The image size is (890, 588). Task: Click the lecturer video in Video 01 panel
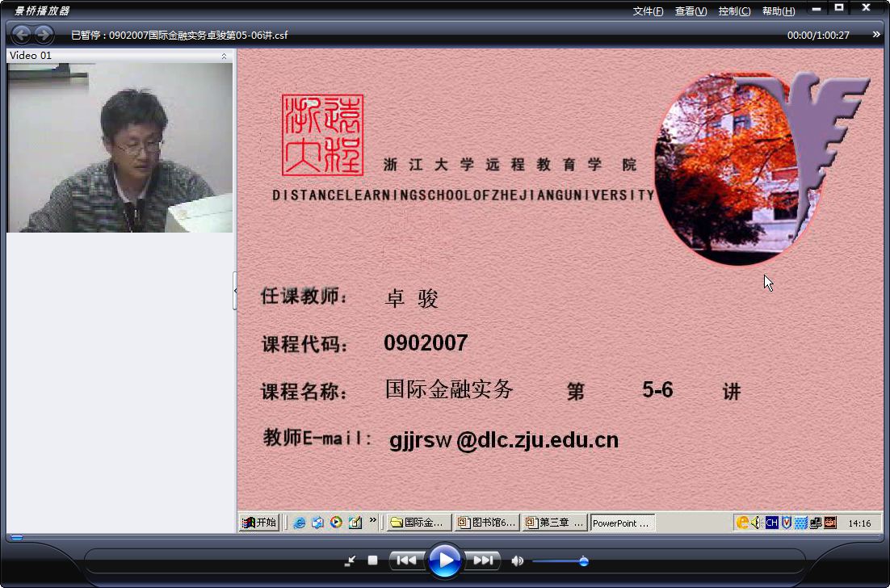(x=120, y=148)
